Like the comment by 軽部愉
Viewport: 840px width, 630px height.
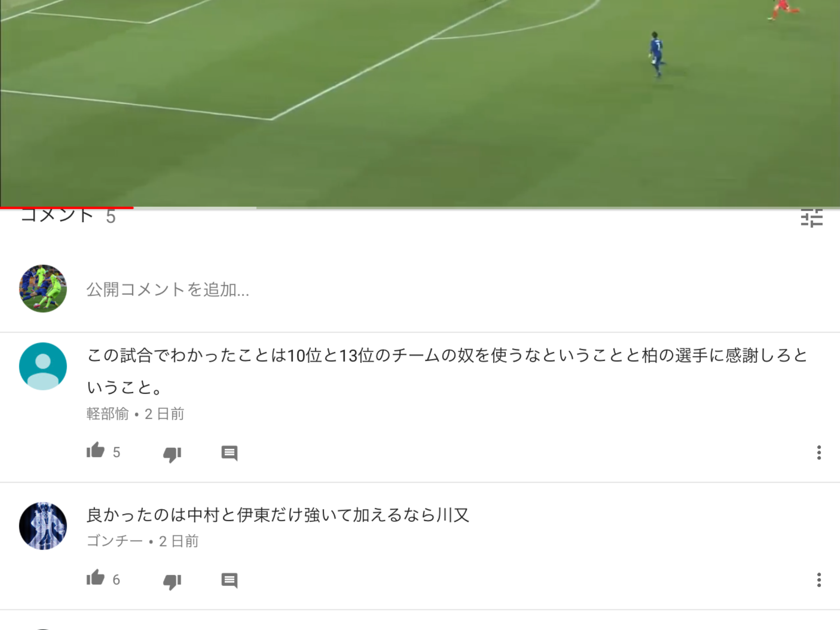click(x=96, y=451)
